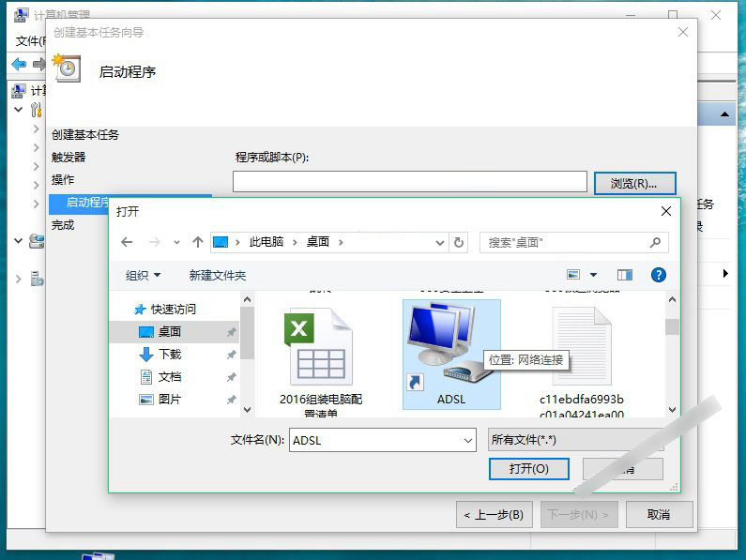The height and width of the screenshot is (560, 746).
Task: Click scroll up arrow in navigation pane
Action: pos(247,299)
